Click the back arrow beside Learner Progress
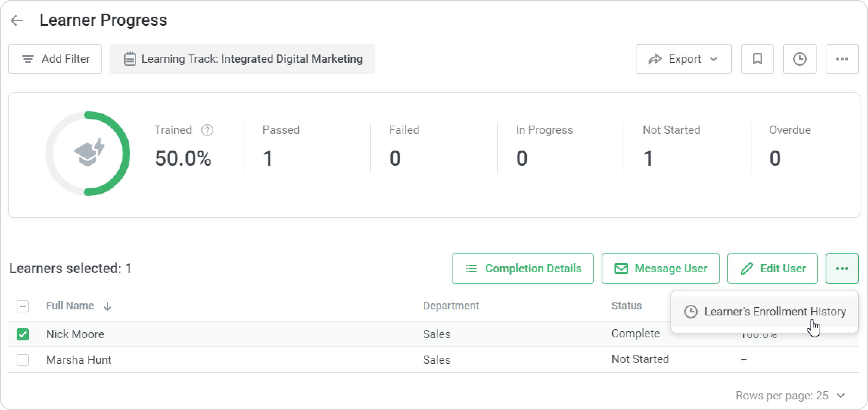 click(17, 20)
